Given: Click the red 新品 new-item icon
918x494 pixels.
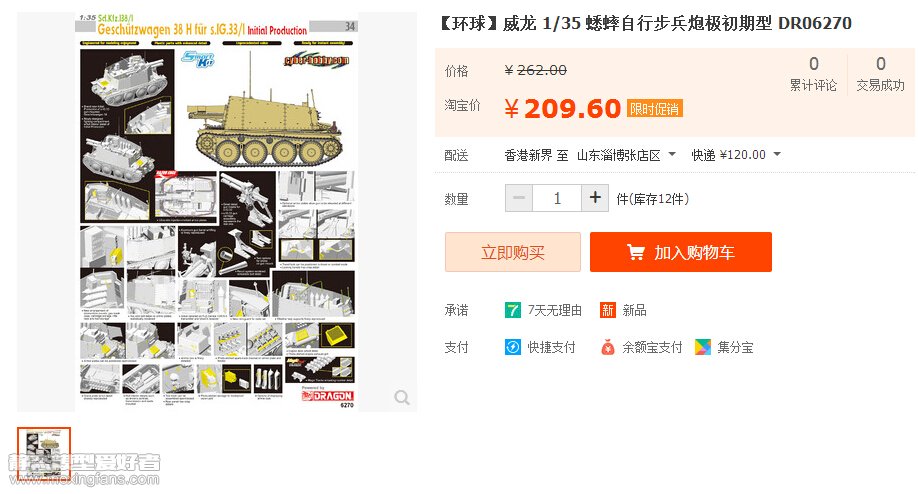Looking at the screenshot, I should 608,310.
